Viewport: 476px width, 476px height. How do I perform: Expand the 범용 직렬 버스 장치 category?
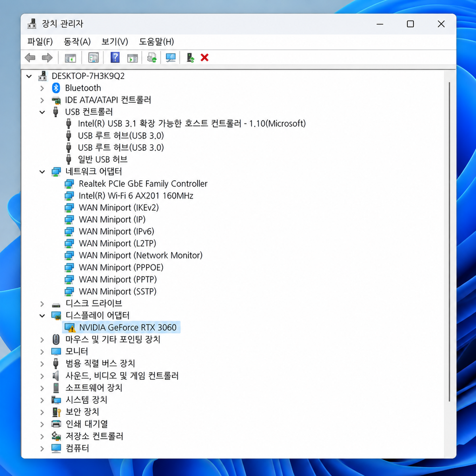pos(42,364)
